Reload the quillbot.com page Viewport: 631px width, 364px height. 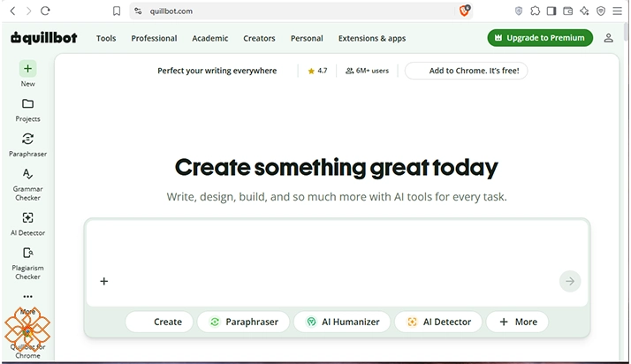45,11
